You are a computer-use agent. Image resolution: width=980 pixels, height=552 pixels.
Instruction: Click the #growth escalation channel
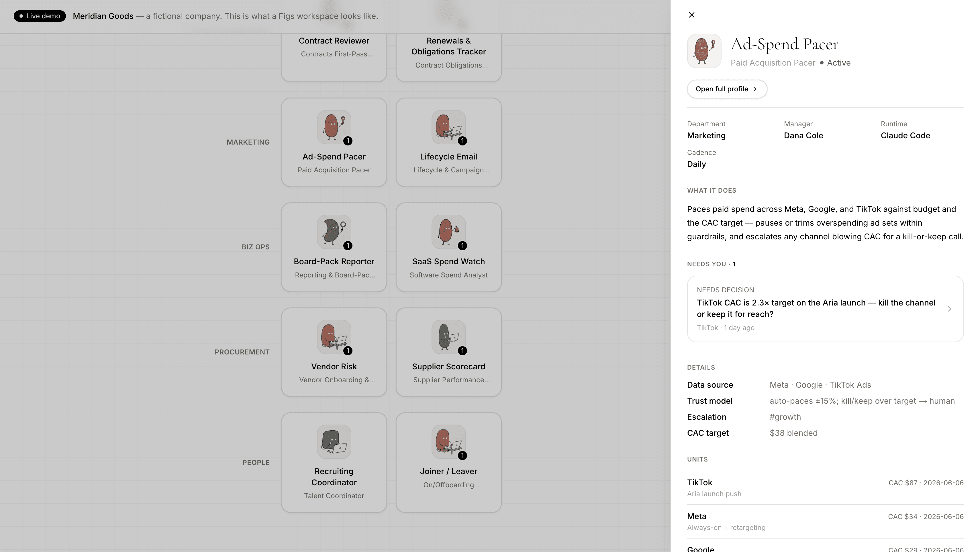[785, 417]
